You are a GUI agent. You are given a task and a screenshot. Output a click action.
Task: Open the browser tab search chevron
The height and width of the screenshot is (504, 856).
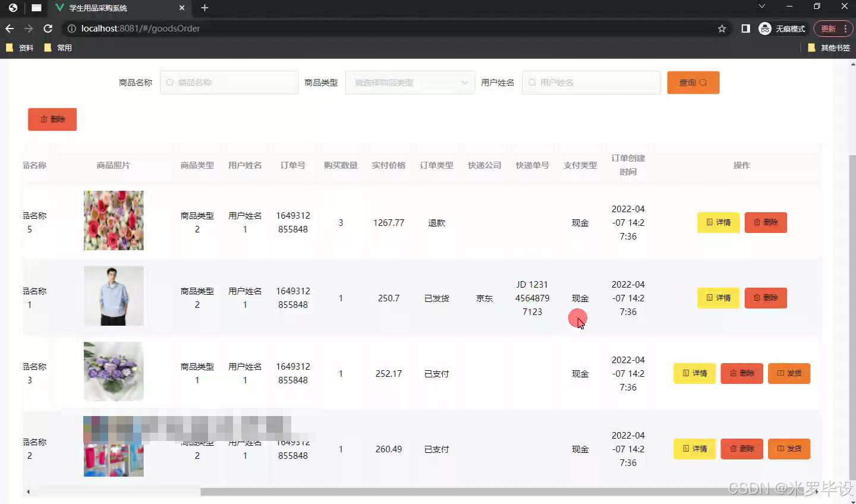point(761,7)
